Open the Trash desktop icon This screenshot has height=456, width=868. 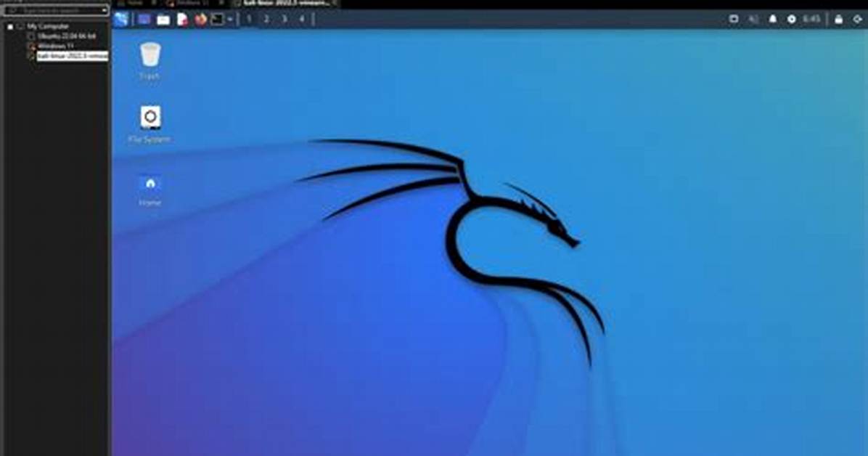(150, 61)
